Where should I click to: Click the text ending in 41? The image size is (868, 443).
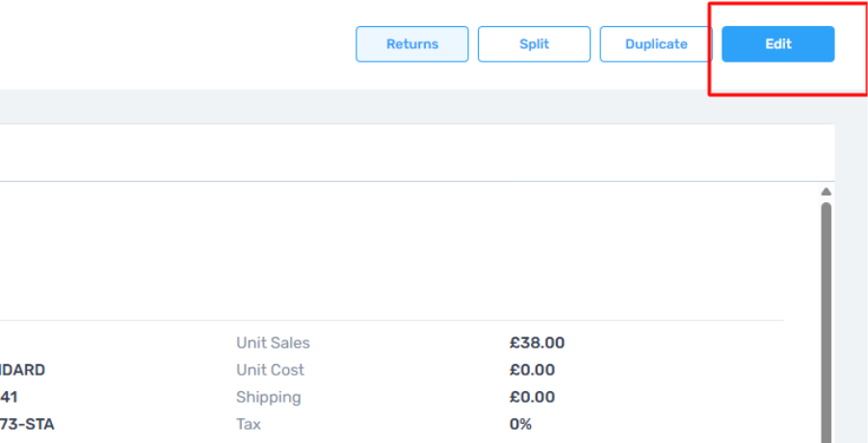pyautogui.click(x=9, y=397)
